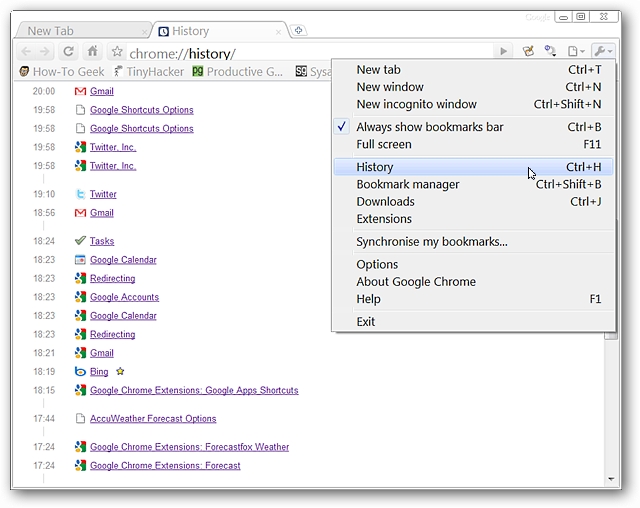
Task: Open Bookmark manager from the menu
Action: click(x=408, y=184)
